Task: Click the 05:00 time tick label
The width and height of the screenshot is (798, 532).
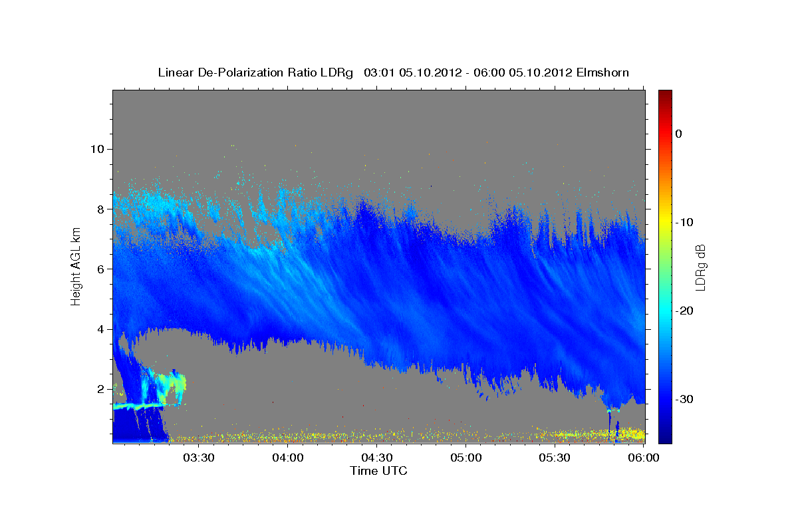Action: click(x=466, y=458)
